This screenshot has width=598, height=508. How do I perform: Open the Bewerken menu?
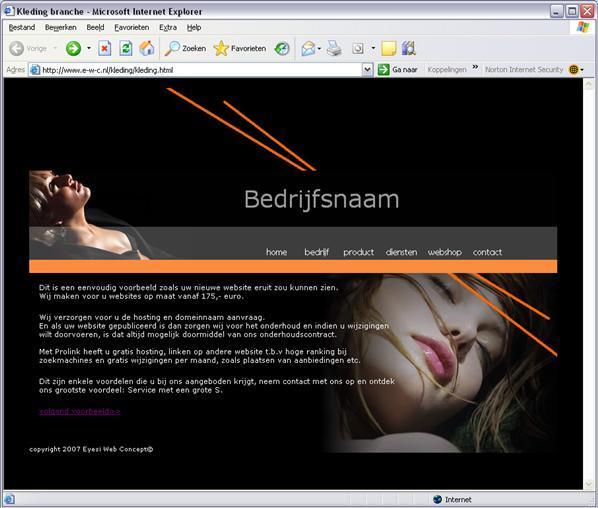(61, 27)
